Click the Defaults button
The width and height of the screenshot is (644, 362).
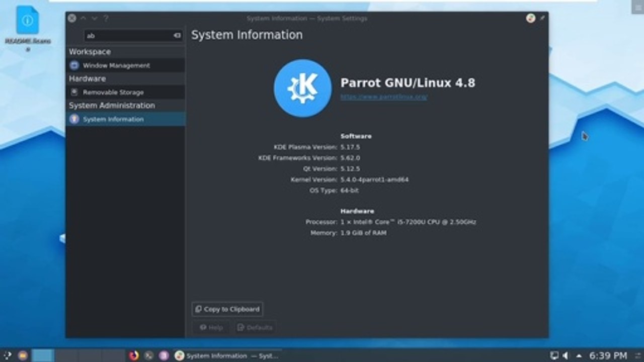255,327
